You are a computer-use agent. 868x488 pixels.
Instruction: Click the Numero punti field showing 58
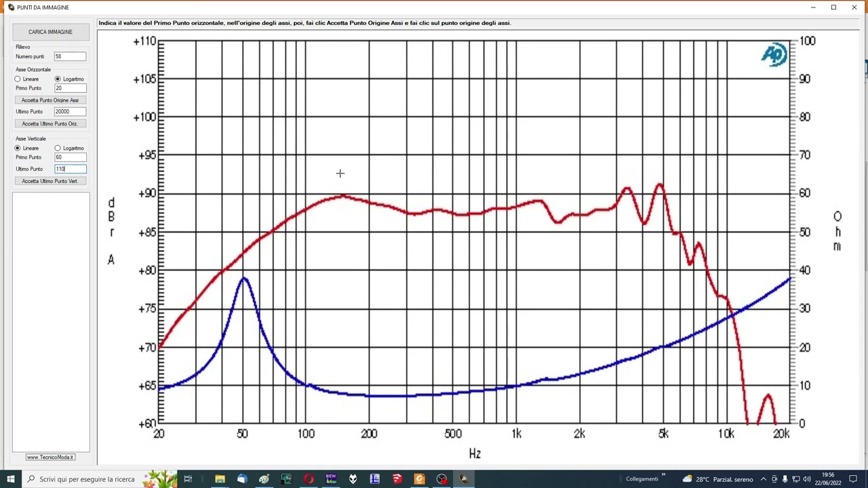tap(71, 57)
